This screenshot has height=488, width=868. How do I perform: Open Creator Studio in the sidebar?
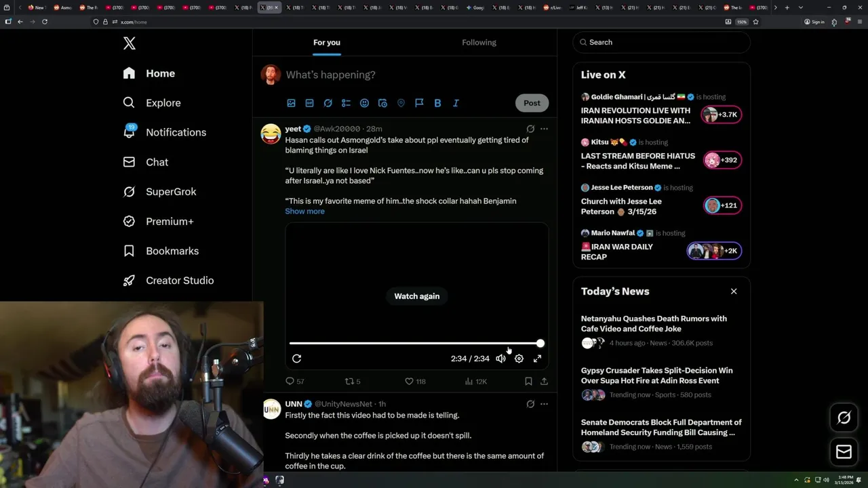pyautogui.click(x=168, y=281)
